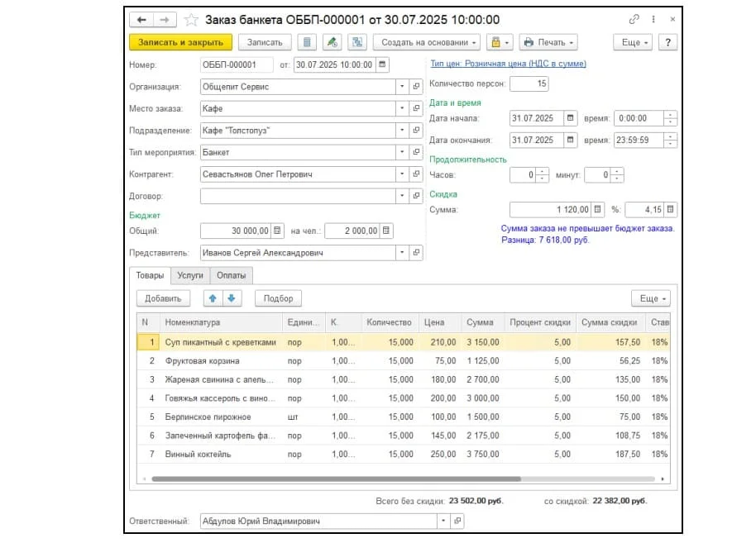Post the document with the green-pencil icon
Screen dimensions: 756x543
pos(333,42)
